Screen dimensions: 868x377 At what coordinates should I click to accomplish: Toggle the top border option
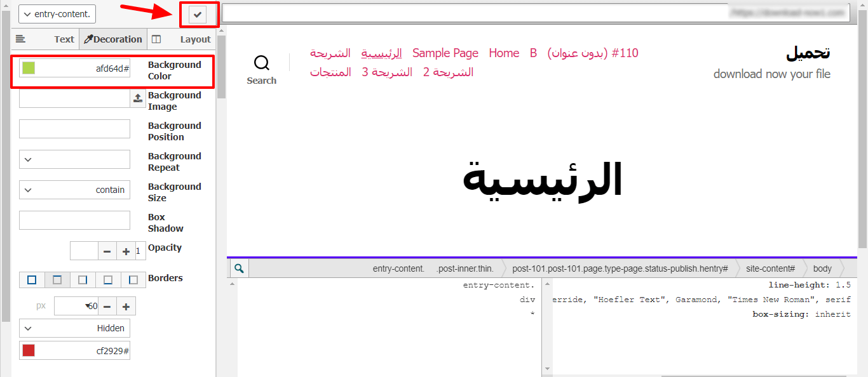57,280
